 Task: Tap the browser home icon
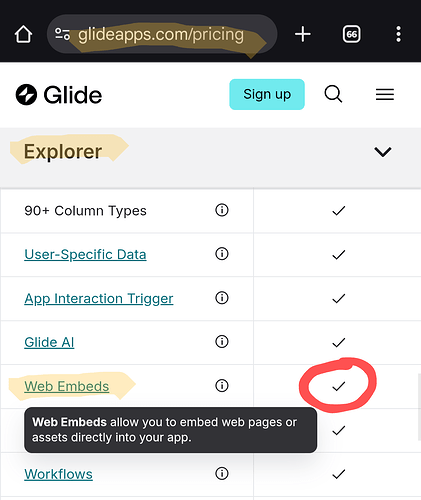(x=23, y=34)
